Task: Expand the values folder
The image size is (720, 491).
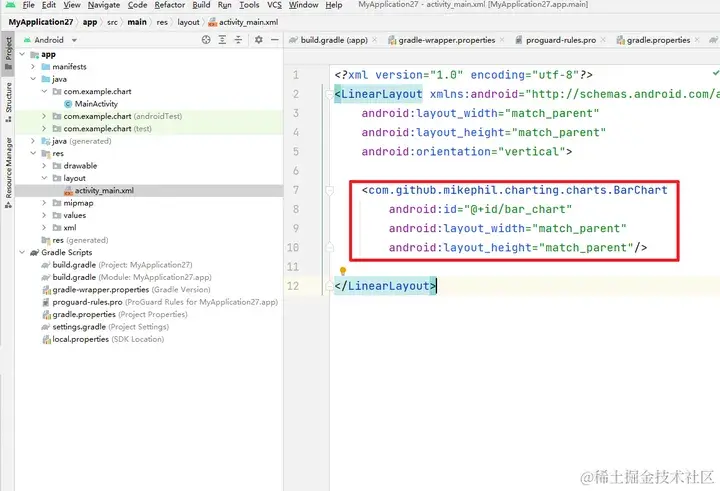Action: click(x=44, y=215)
